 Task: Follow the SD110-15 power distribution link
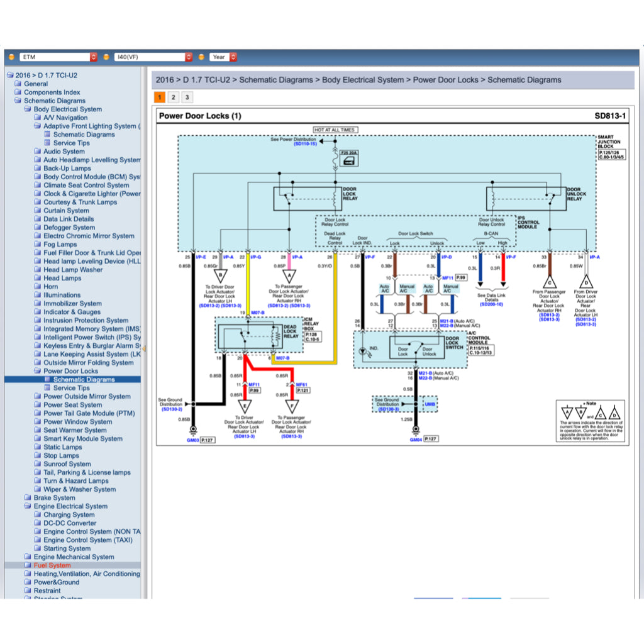point(305,144)
